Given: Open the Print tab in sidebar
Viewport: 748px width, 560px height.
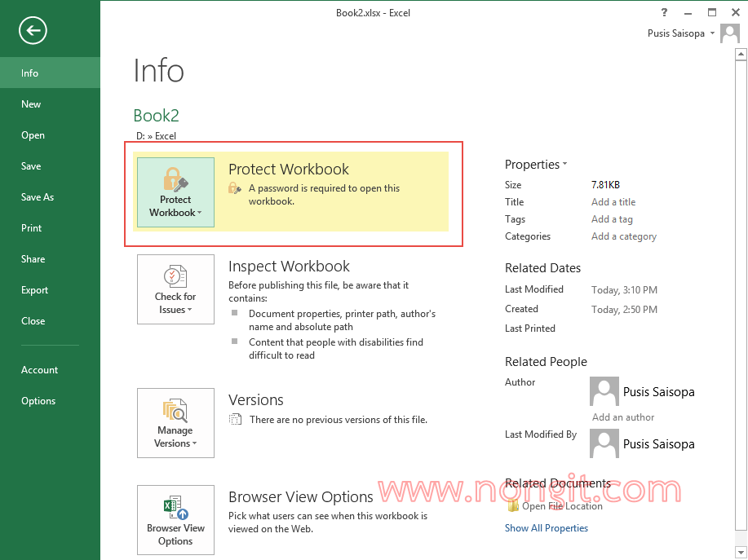Looking at the screenshot, I should point(32,228).
